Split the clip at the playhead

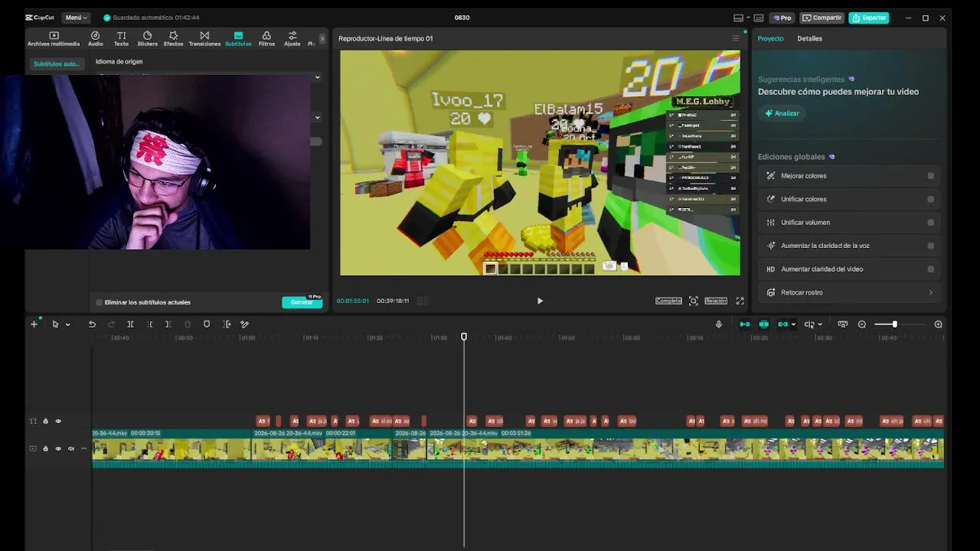(130, 324)
